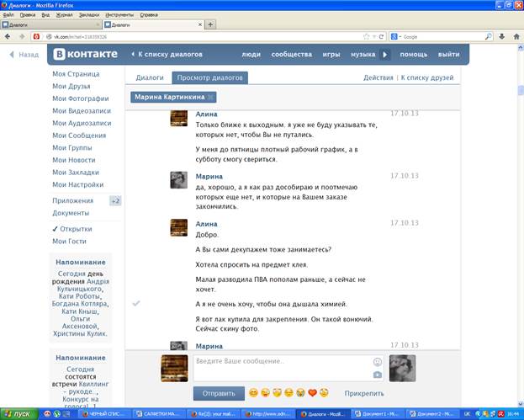Open the downloads arrow icon

(502, 36)
